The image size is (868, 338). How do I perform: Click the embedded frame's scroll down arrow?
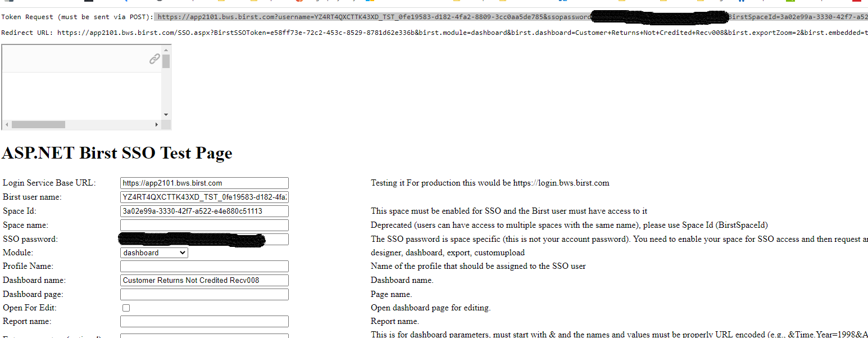coord(166,115)
